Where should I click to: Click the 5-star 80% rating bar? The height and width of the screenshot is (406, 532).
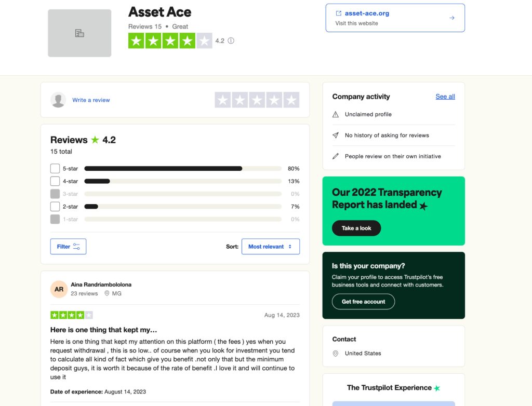(x=183, y=169)
